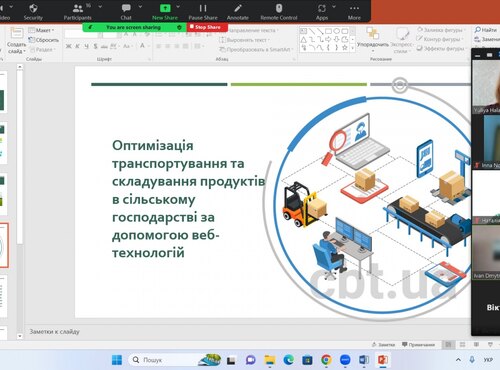Open Zoom app from taskbar

(x=345, y=360)
